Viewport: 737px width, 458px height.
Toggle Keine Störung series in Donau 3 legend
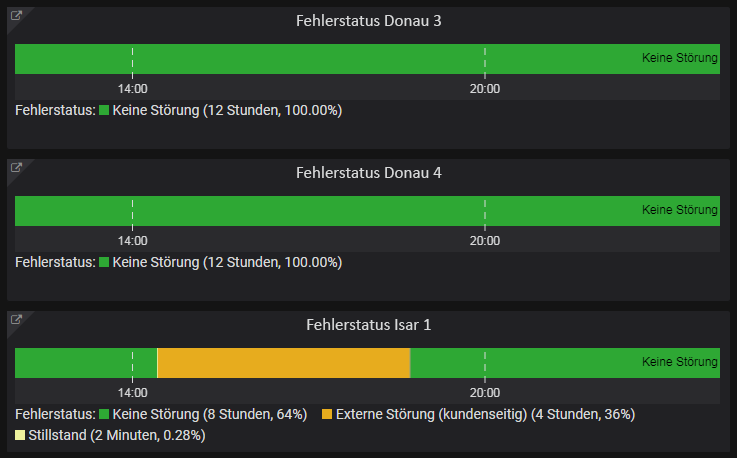pos(227,110)
